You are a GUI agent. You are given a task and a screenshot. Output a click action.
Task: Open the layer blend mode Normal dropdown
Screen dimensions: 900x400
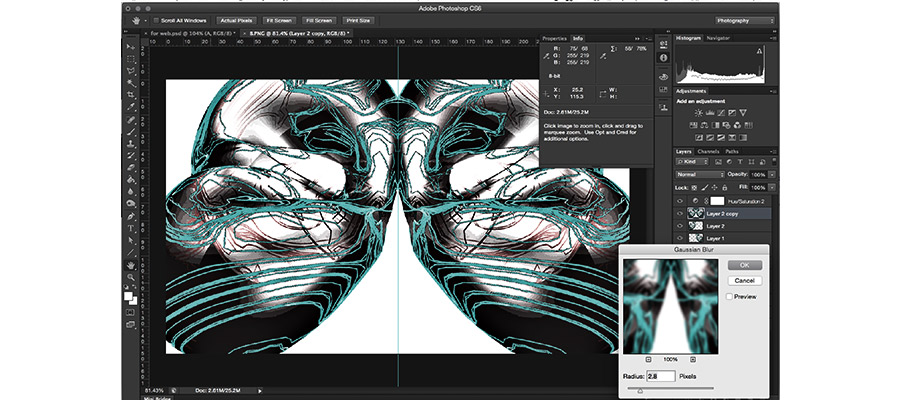(700, 174)
